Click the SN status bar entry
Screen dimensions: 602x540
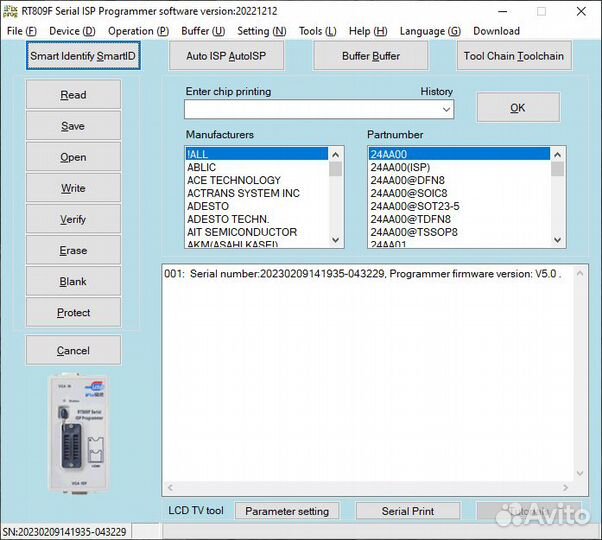coord(64,532)
